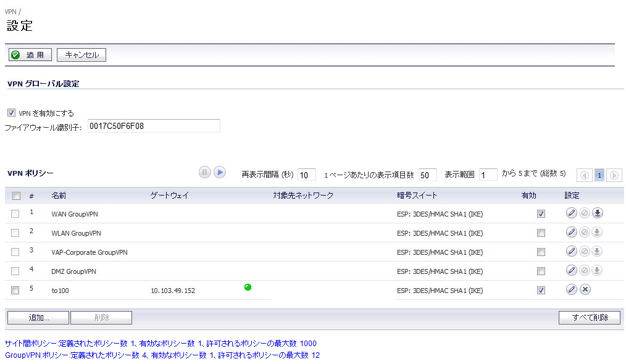Click the disabled delete icon for DMZ GroupVPN

coord(585,270)
